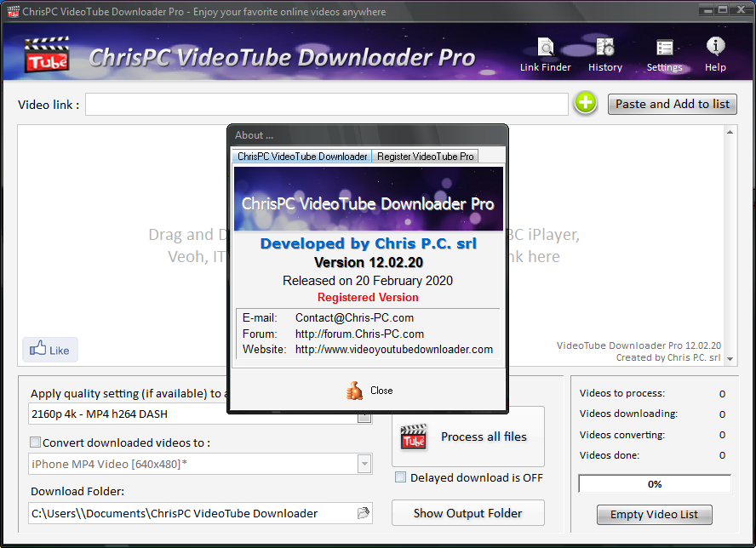Click Empty Video List button
This screenshot has width=756, height=548.
click(x=654, y=514)
